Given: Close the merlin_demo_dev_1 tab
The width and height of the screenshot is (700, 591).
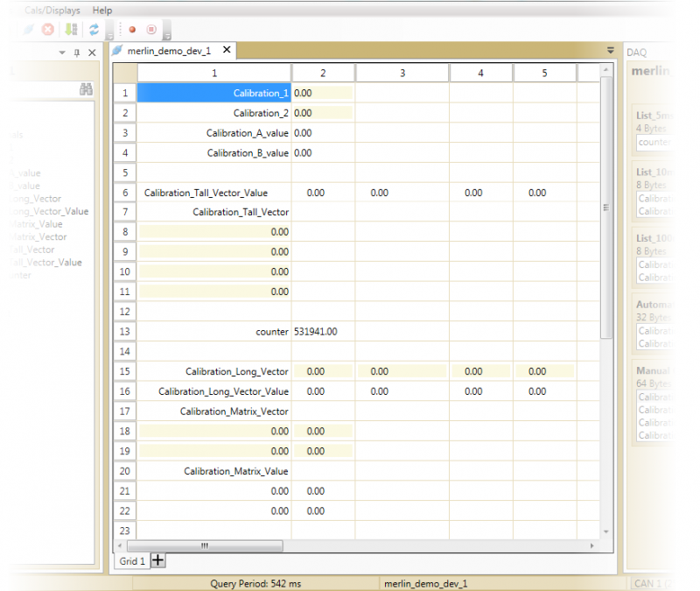Looking at the screenshot, I should (x=227, y=51).
